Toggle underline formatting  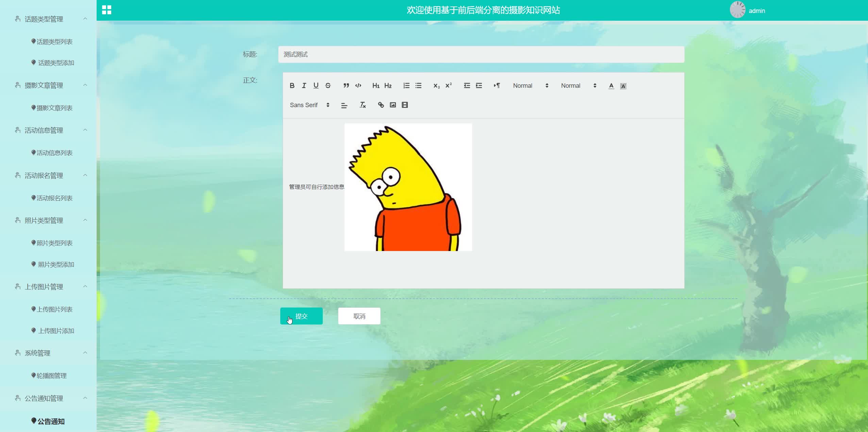(x=316, y=86)
